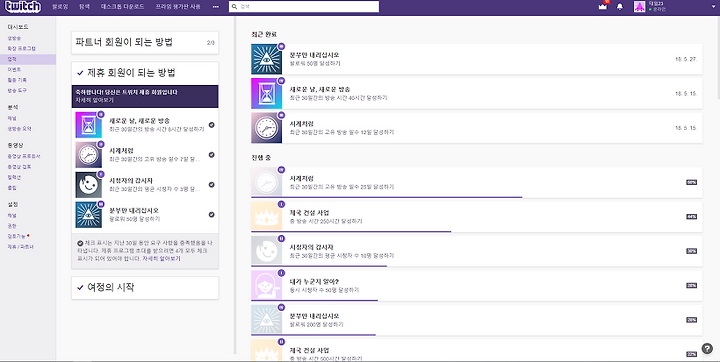Select 이벤트 in the sidebar
This screenshot has height=362, width=720.
[x=14, y=69]
